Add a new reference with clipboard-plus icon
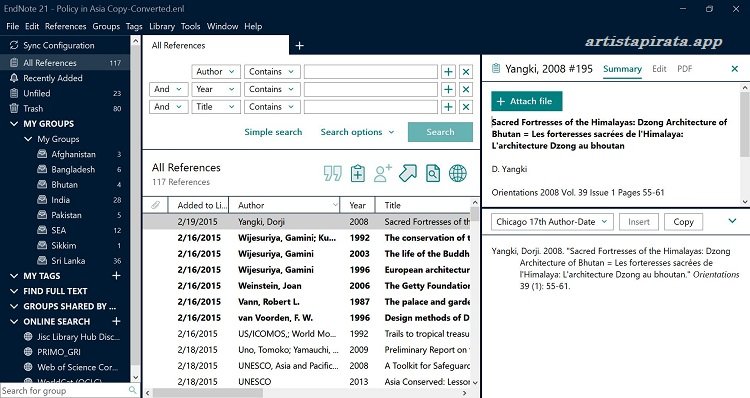 click(357, 173)
